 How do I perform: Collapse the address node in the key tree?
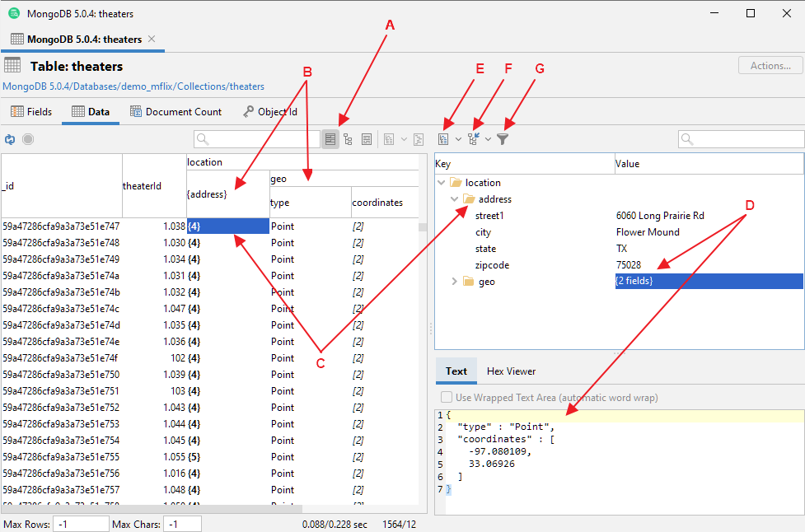(x=453, y=198)
